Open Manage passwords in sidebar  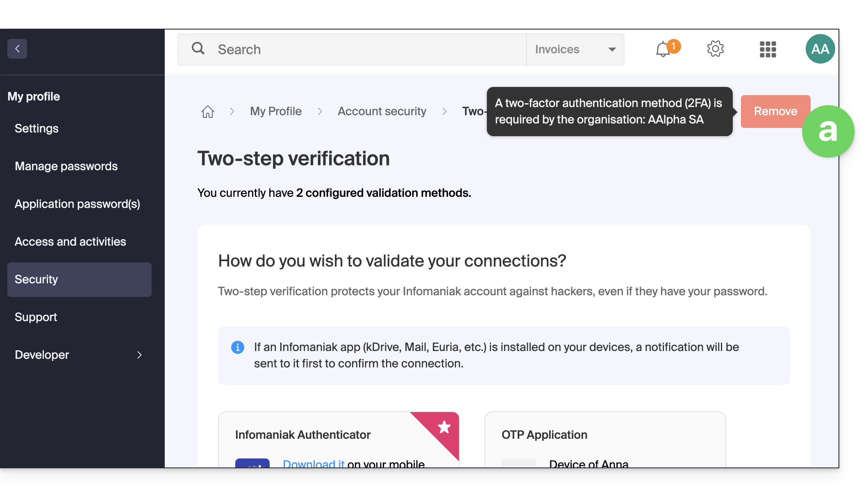tap(66, 166)
